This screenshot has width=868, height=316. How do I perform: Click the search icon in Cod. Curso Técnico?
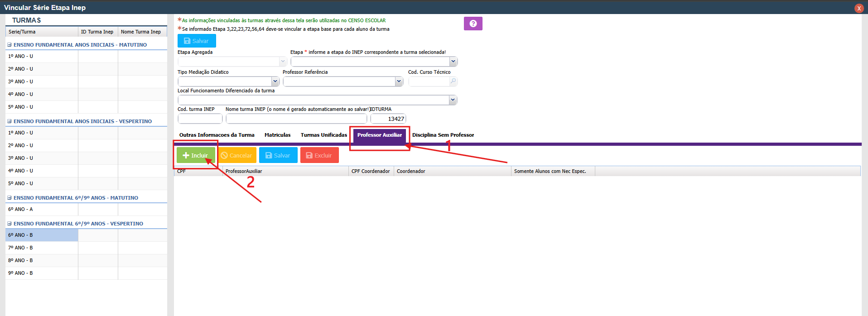coord(453,81)
